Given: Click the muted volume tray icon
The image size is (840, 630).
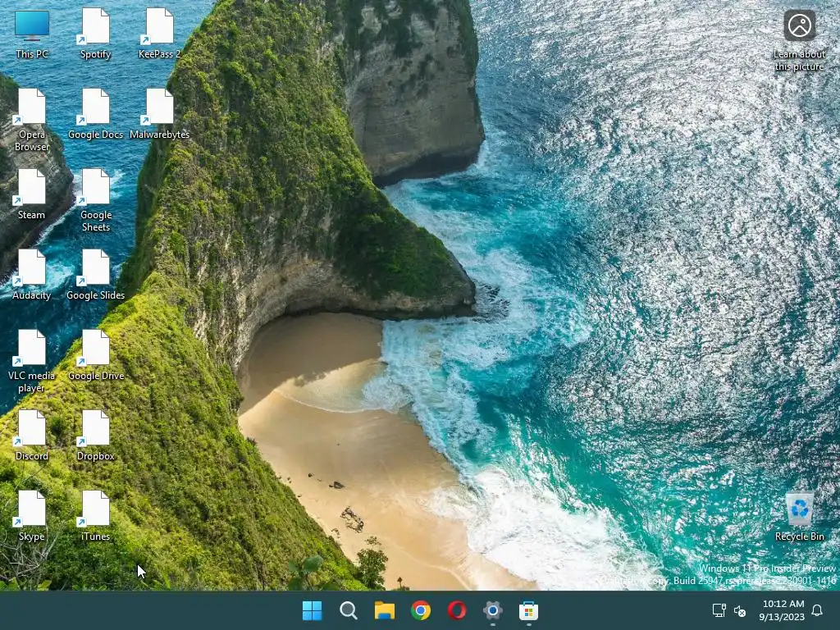Looking at the screenshot, I should pyautogui.click(x=740, y=610).
